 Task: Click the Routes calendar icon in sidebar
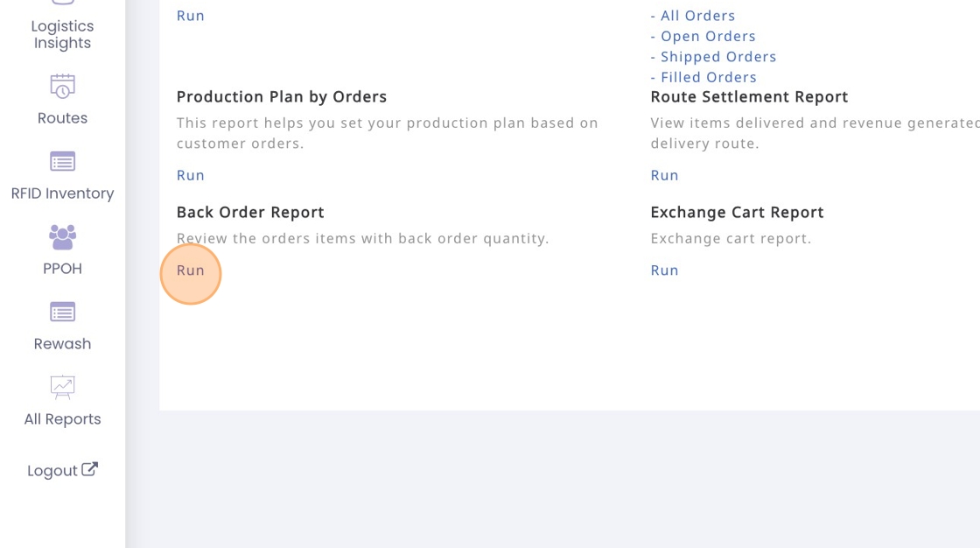coord(62,87)
